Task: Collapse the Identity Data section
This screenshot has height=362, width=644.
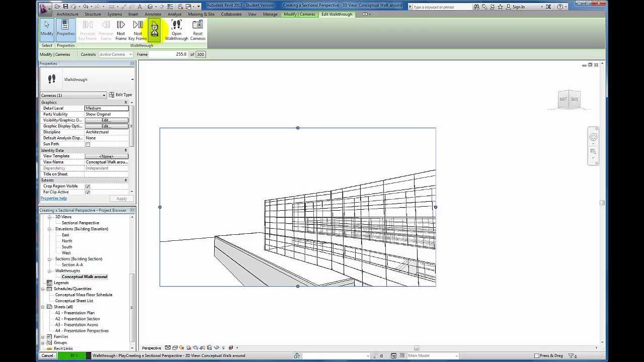Action: pyautogui.click(x=126, y=150)
